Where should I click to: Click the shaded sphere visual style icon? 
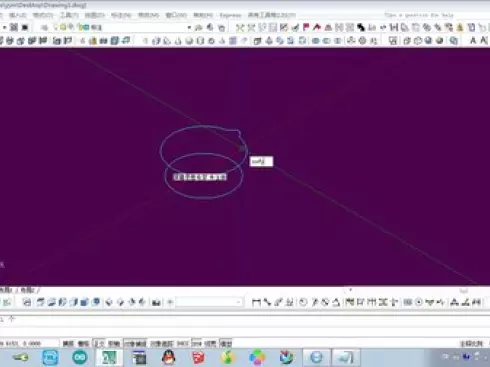click(439, 40)
